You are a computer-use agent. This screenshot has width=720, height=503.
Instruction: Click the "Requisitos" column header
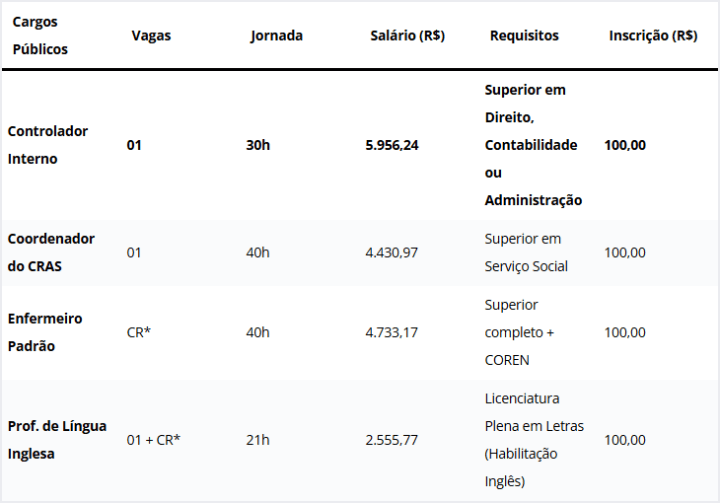pos(524,35)
